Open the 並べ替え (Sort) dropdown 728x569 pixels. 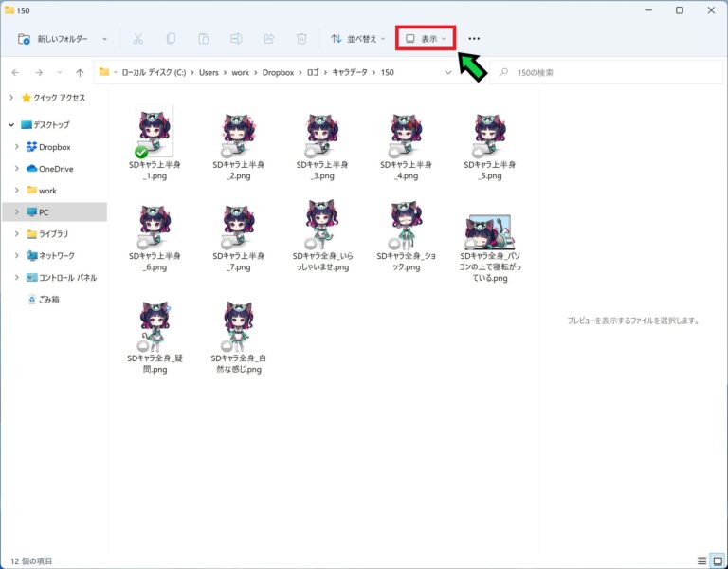[x=357, y=39]
